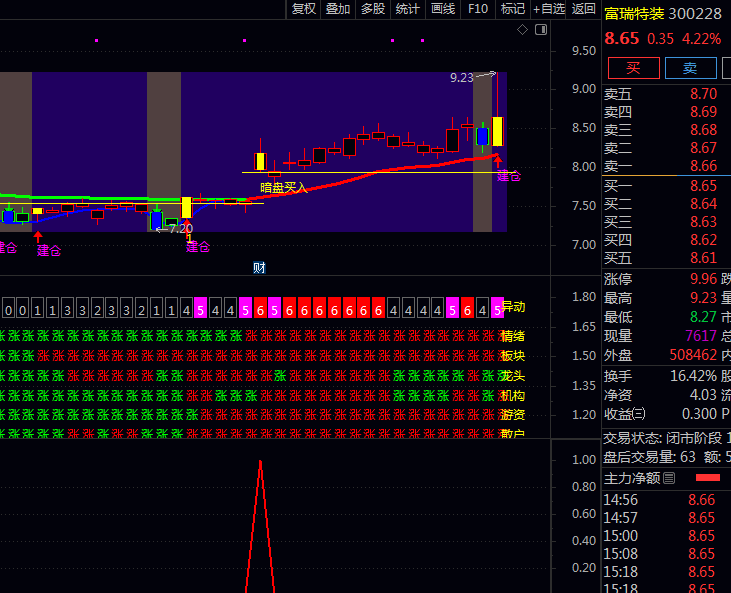This screenshot has width=731, height=593.
Task: Click 最低 value 8.27
Action: [x=703, y=317]
